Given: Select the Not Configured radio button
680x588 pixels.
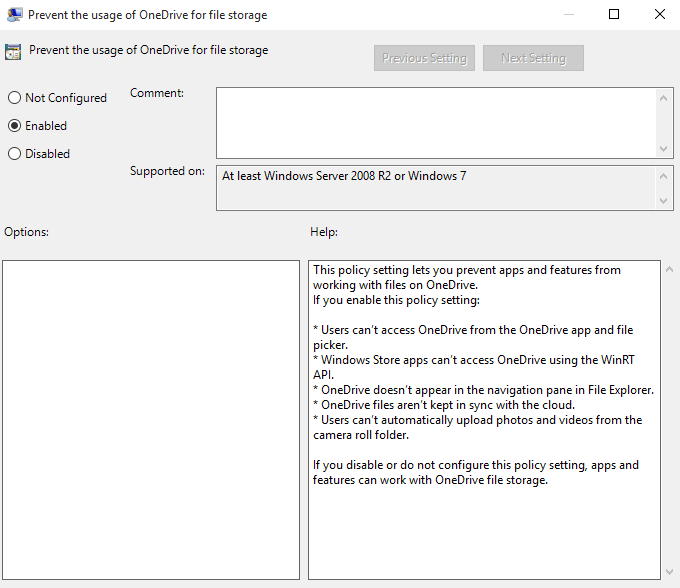Looking at the screenshot, I should click(x=15, y=98).
